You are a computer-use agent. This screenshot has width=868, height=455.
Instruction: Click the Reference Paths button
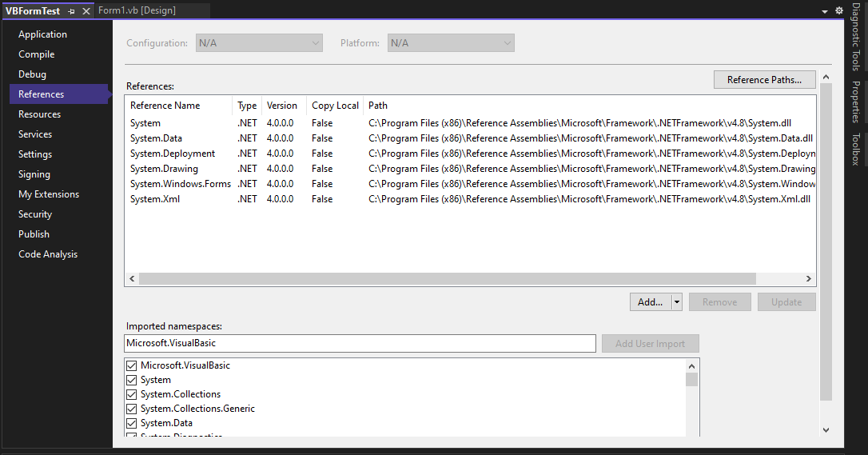coord(764,80)
